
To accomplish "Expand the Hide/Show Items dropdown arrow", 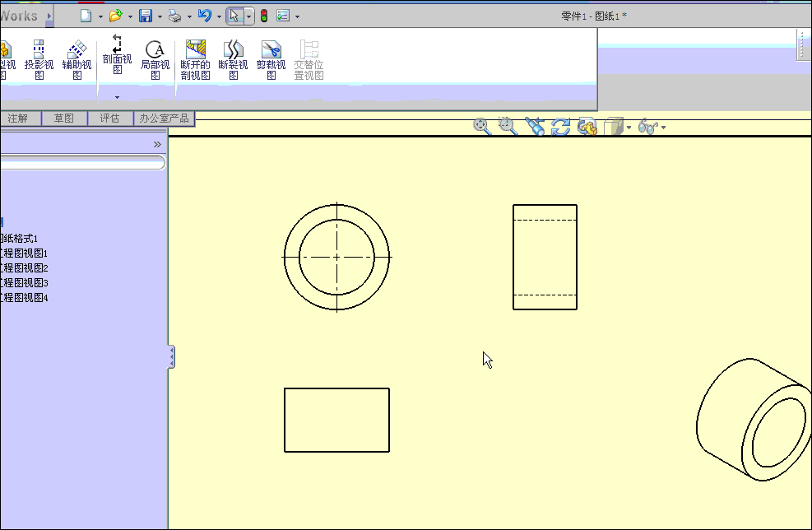I will [x=663, y=127].
